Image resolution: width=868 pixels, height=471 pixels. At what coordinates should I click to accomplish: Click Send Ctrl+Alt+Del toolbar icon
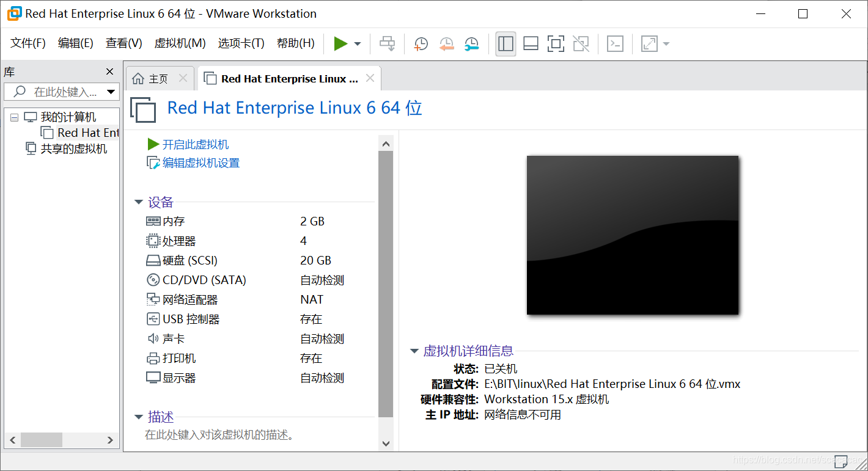(x=388, y=43)
